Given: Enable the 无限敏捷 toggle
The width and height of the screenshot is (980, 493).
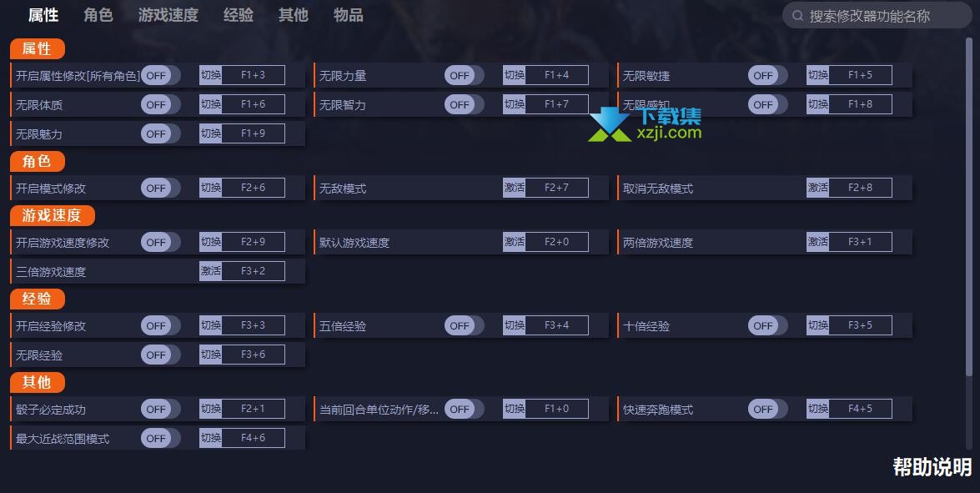Looking at the screenshot, I should tap(767, 75).
